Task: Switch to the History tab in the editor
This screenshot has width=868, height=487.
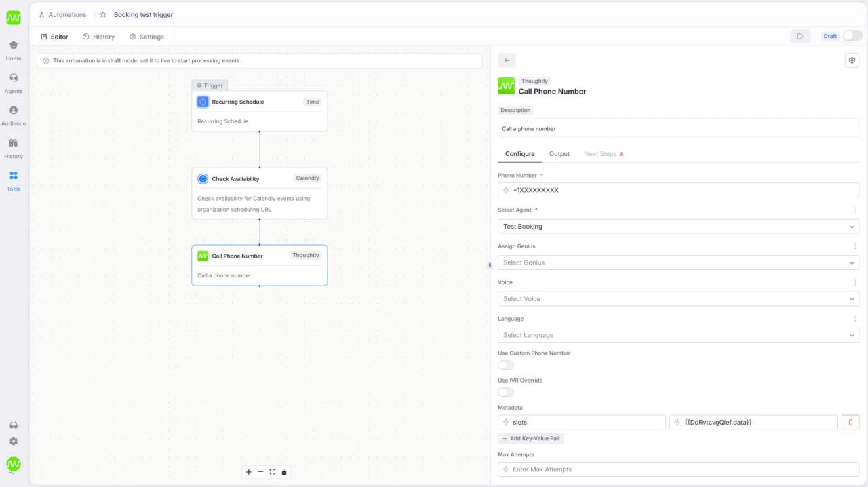Action: [x=99, y=37]
